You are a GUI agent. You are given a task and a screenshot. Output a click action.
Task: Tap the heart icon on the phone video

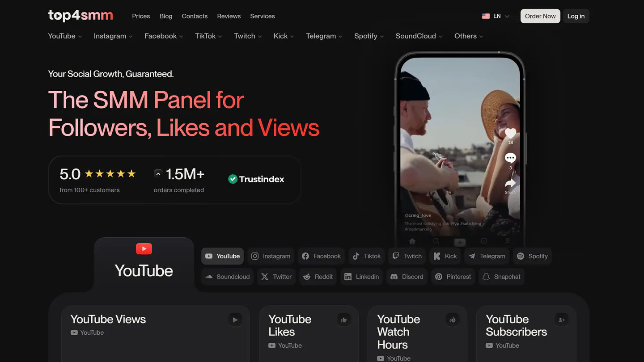click(x=510, y=133)
